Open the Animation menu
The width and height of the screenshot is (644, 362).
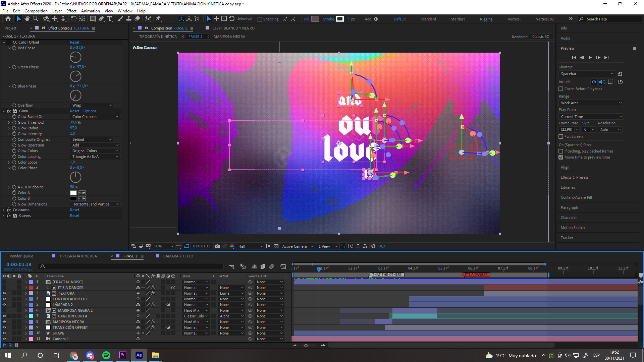(x=90, y=11)
